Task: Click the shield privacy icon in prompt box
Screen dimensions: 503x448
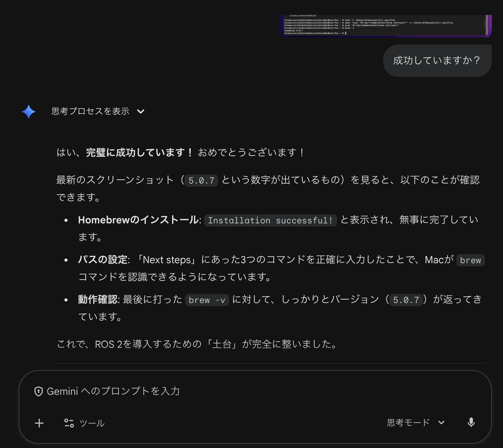Action: (x=38, y=391)
